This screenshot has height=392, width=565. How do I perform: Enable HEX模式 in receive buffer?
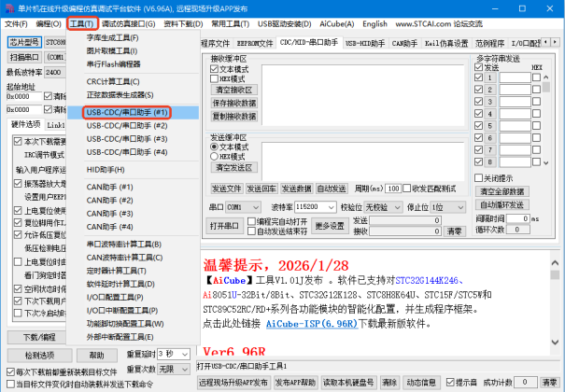pyautogui.click(x=215, y=78)
